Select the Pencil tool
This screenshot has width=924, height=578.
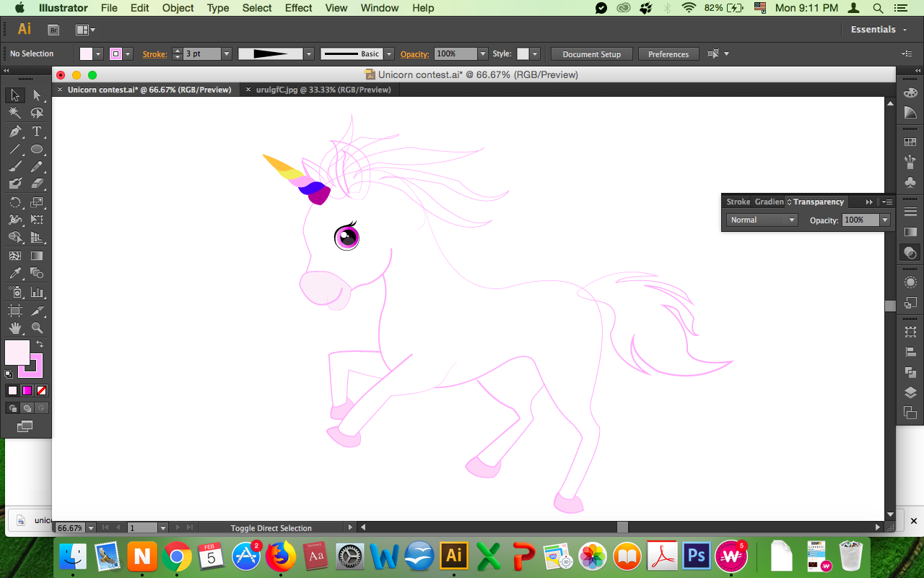tap(37, 167)
